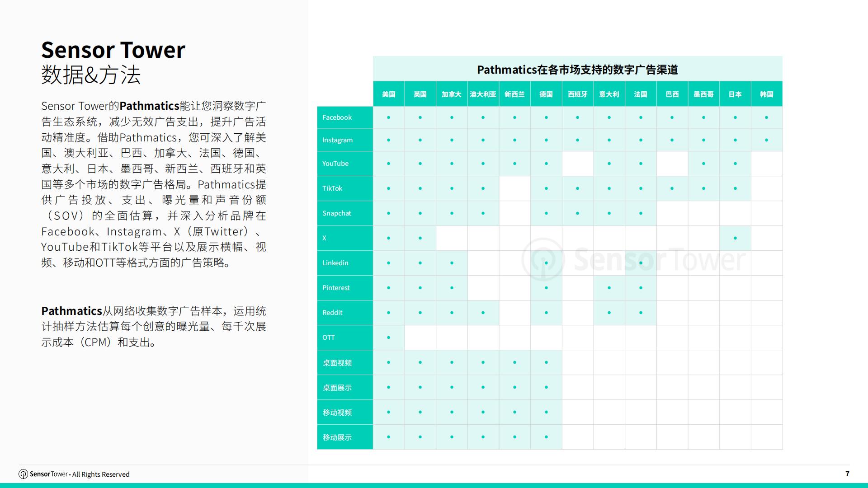The image size is (868, 488).
Task: Click the Sensor Tower main heading
Action: pyautogui.click(x=113, y=50)
